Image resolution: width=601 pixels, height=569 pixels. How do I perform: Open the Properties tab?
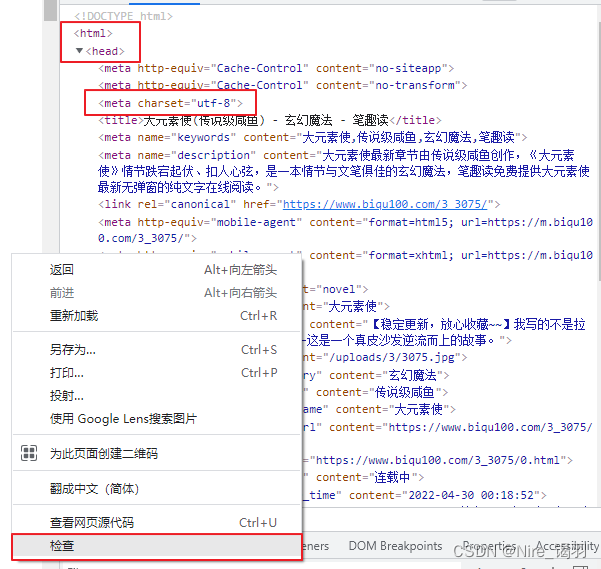point(489,546)
